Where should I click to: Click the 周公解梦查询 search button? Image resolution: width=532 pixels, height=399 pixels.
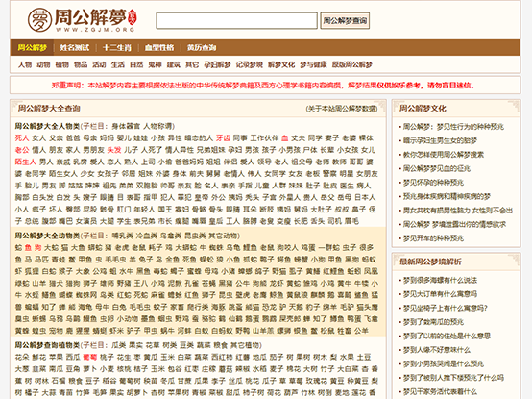coord(345,21)
